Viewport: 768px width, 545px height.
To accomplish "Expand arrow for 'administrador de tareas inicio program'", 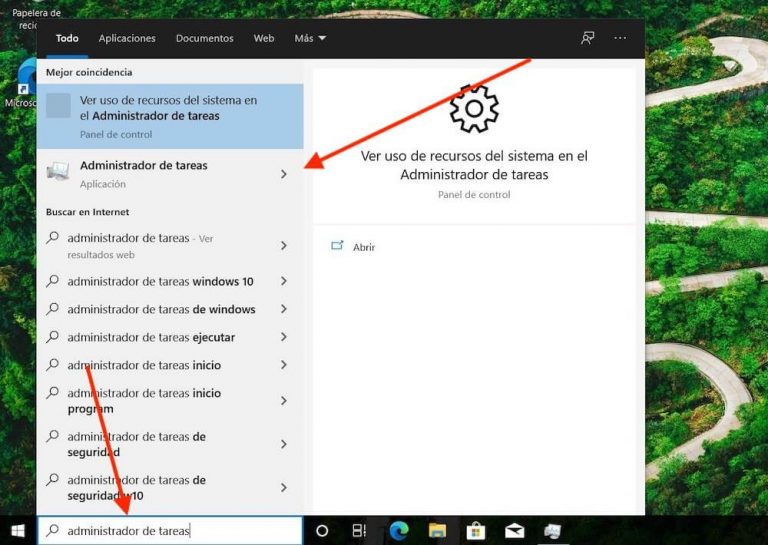I will pyautogui.click(x=284, y=401).
